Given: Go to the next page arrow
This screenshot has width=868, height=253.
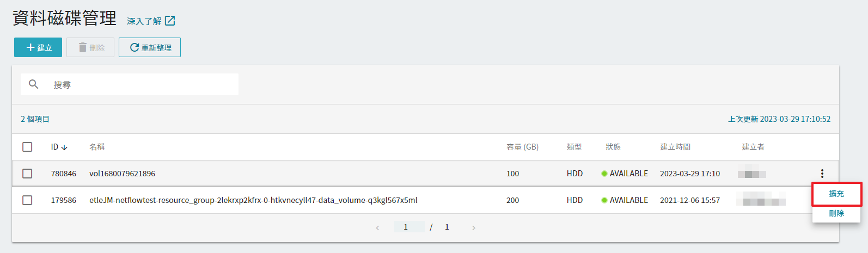Looking at the screenshot, I should pyautogui.click(x=474, y=227).
